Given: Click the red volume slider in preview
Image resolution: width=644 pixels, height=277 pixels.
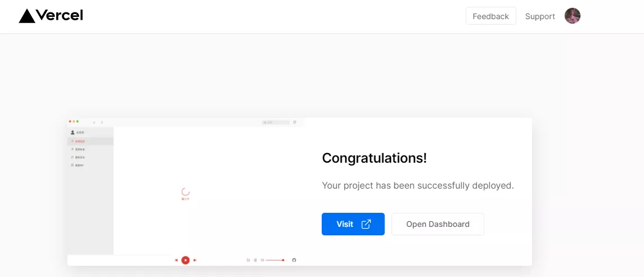Looking at the screenshot, I should click(x=275, y=260).
